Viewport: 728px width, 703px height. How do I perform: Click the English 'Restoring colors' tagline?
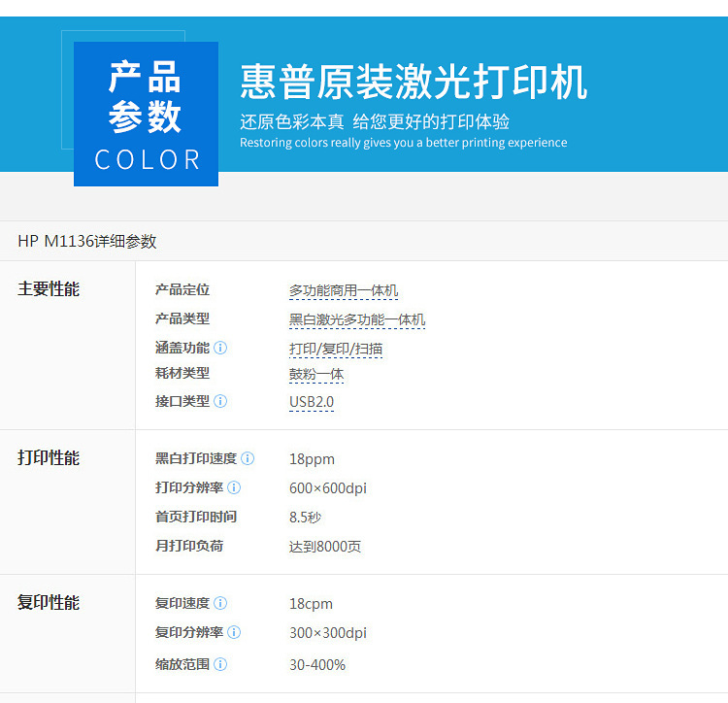404,143
